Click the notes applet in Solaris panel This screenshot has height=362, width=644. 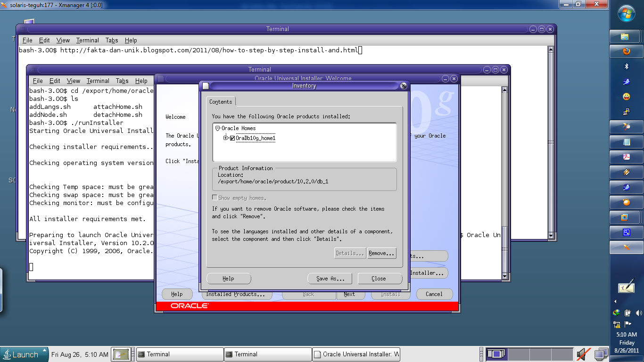coord(121,354)
